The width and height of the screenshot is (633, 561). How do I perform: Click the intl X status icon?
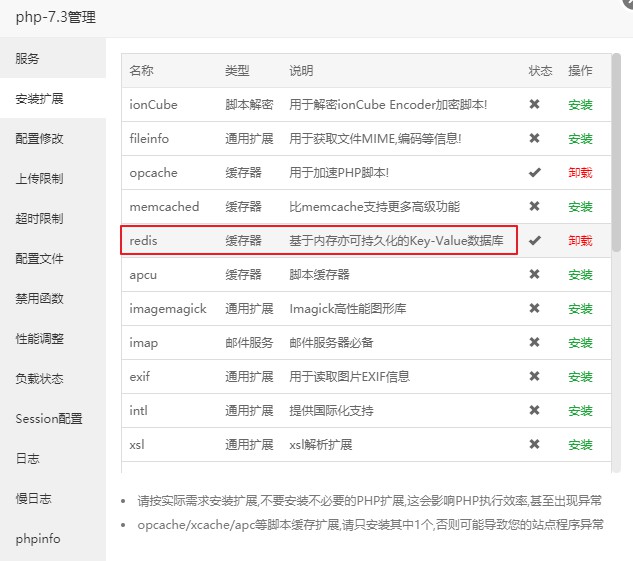534,410
